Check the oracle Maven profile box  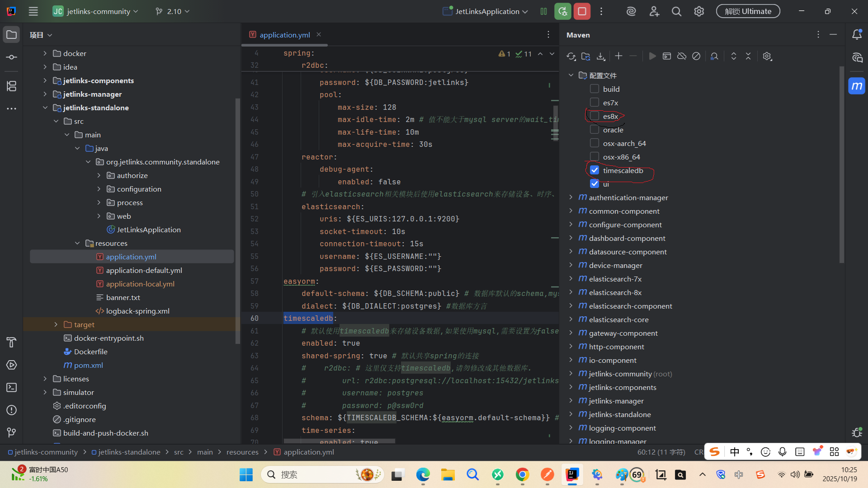coord(594,130)
